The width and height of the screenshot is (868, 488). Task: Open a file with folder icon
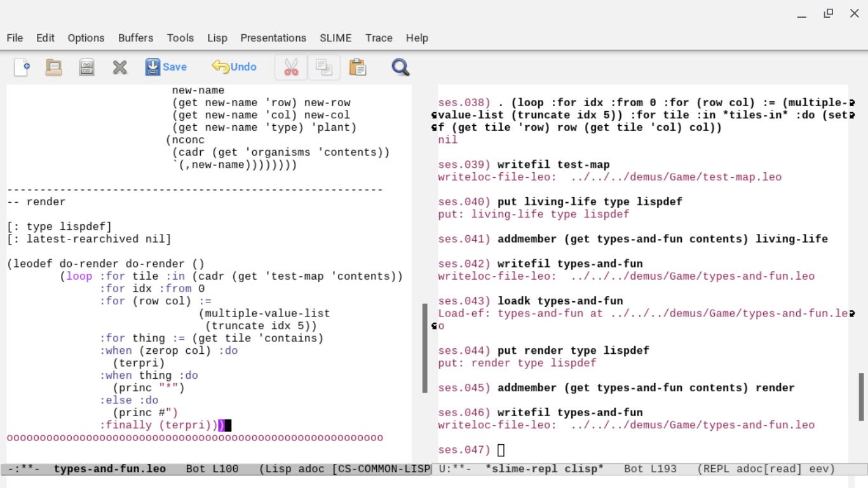click(53, 67)
